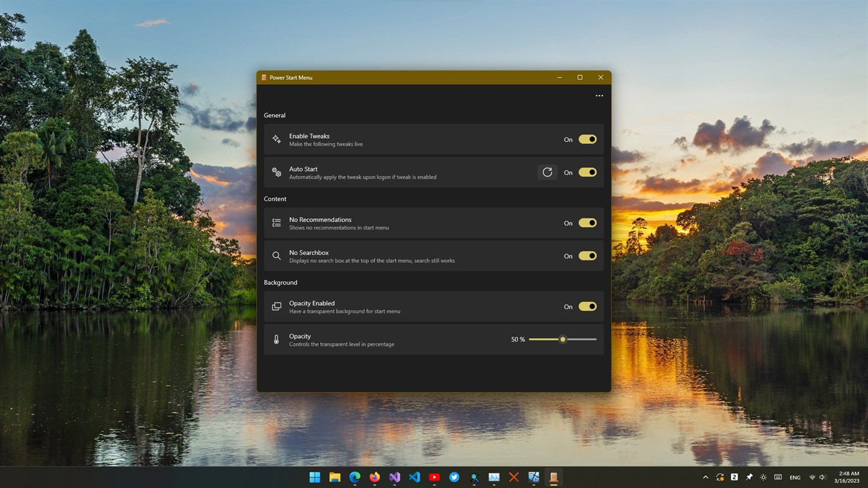Click the Enable Tweaks settings icon
The height and width of the screenshot is (488, 868).
[276, 140]
